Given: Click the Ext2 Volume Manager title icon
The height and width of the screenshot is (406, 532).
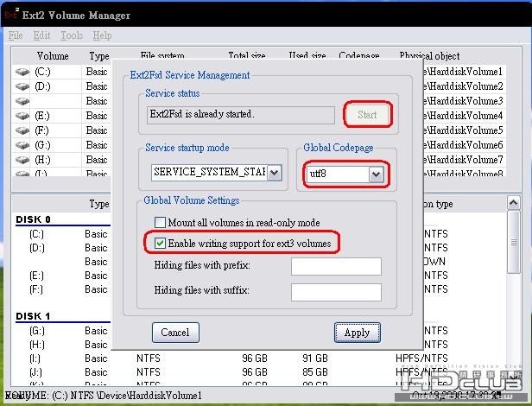Looking at the screenshot, I should coord(11,14).
